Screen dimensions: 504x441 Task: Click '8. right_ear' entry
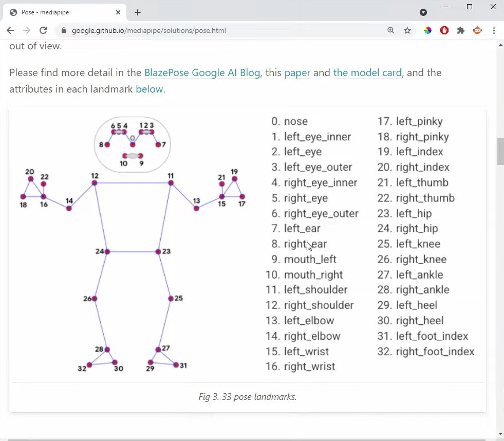coord(299,244)
